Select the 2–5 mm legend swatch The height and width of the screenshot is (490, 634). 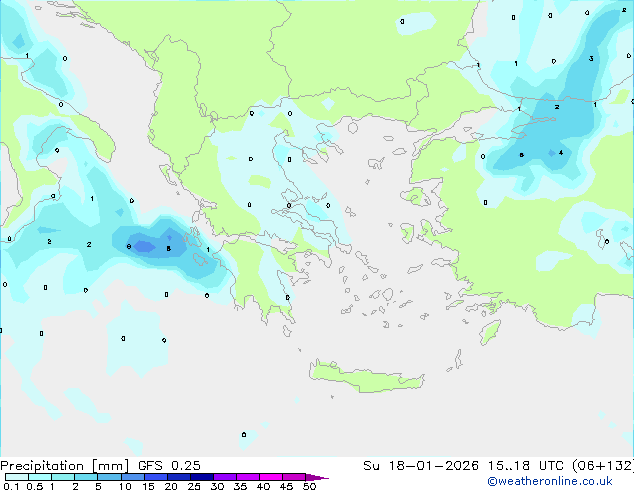coord(86,477)
